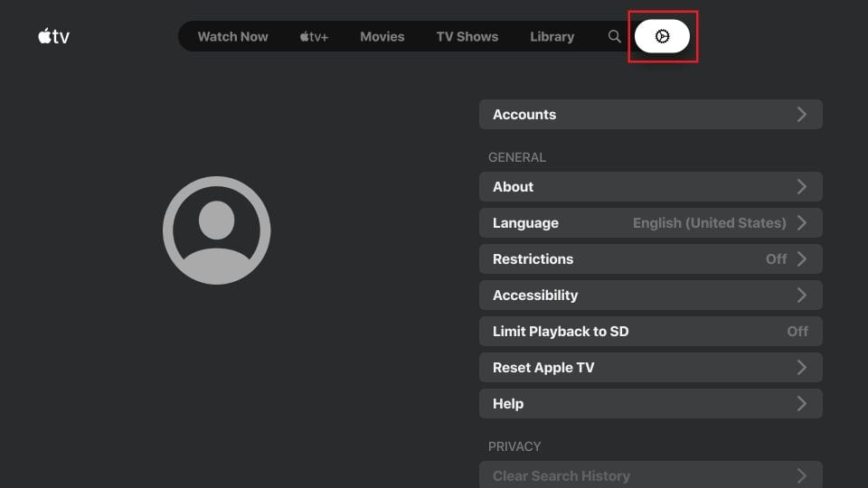This screenshot has height=488, width=868.
Task: Open Reset Apple TV option
Action: point(651,368)
